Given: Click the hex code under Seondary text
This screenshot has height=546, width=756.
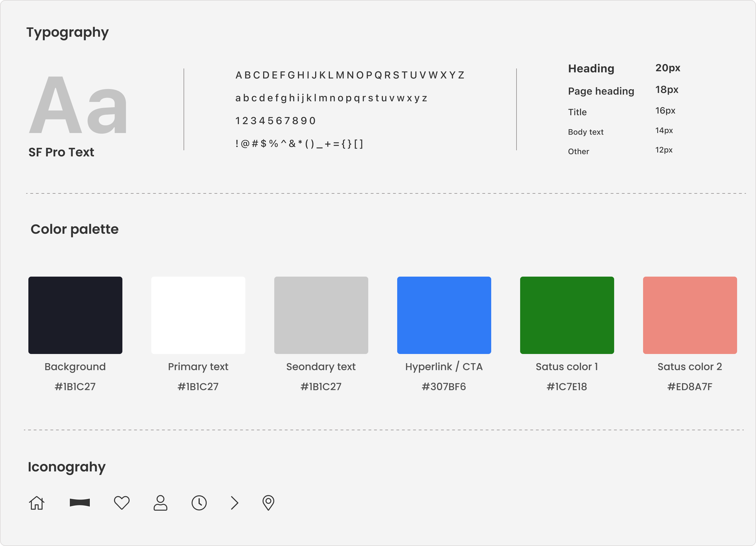Looking at the screenshot, I should [x=321, y=387].
